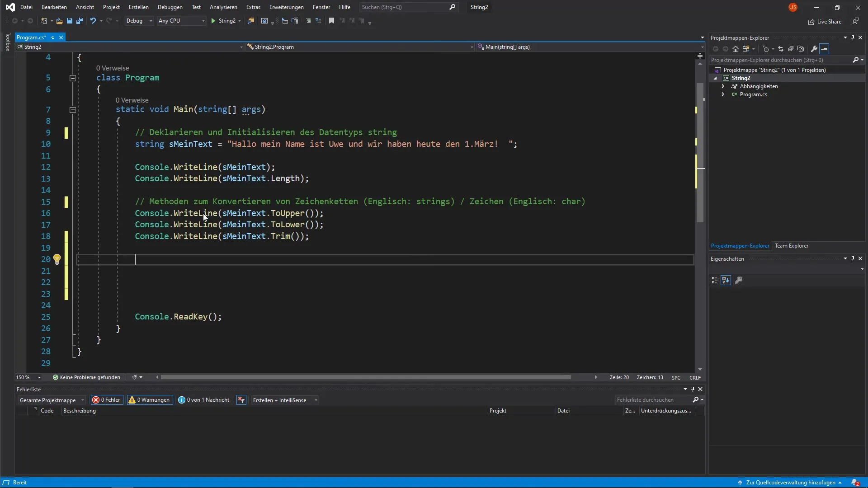
Task: Collapse the String2 project node
Action: pyautogui.click(x=715, y=78)
